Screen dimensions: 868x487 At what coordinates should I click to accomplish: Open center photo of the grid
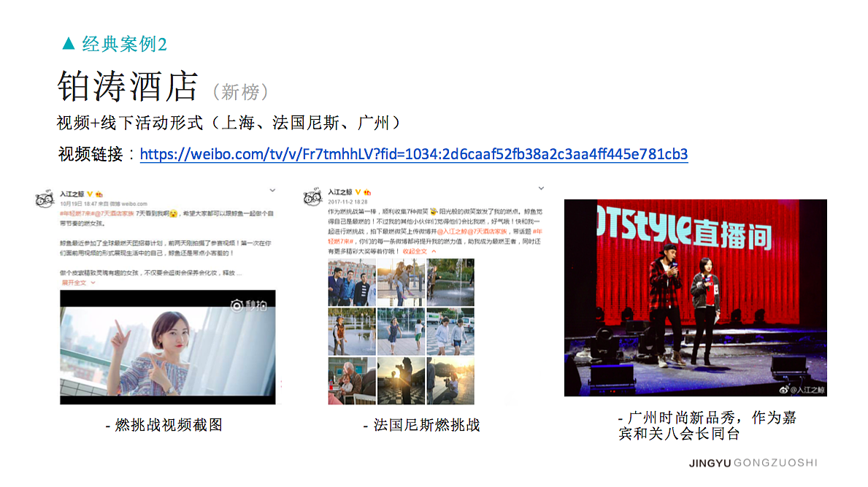[401, 331]
